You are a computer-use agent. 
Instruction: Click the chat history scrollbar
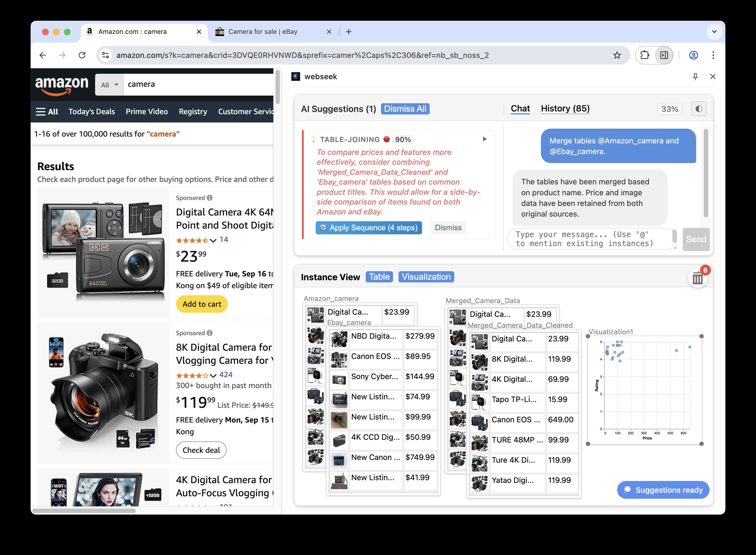click(706, 173)
